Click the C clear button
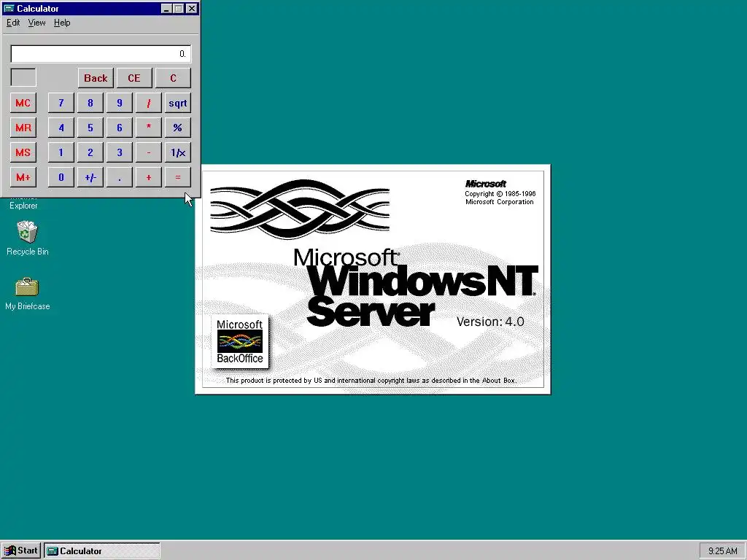Image resolution: width=747 pixels, height=560 pixels. pyautogui.click(x=173, y=78)
